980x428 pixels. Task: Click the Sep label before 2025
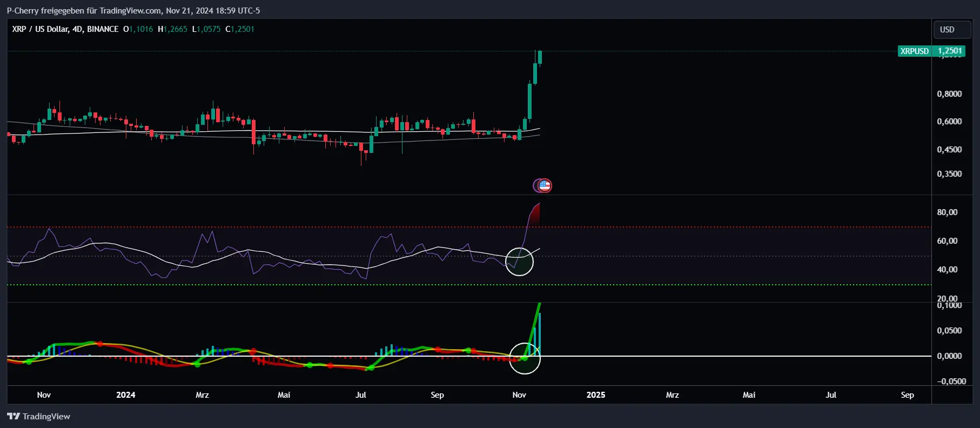[437, 395]
